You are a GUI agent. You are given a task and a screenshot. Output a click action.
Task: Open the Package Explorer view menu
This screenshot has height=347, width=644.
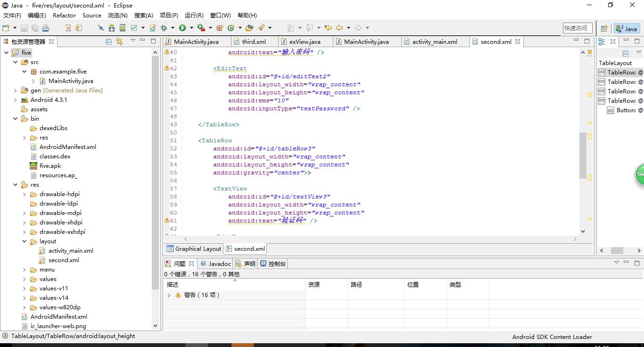[133, 41]
